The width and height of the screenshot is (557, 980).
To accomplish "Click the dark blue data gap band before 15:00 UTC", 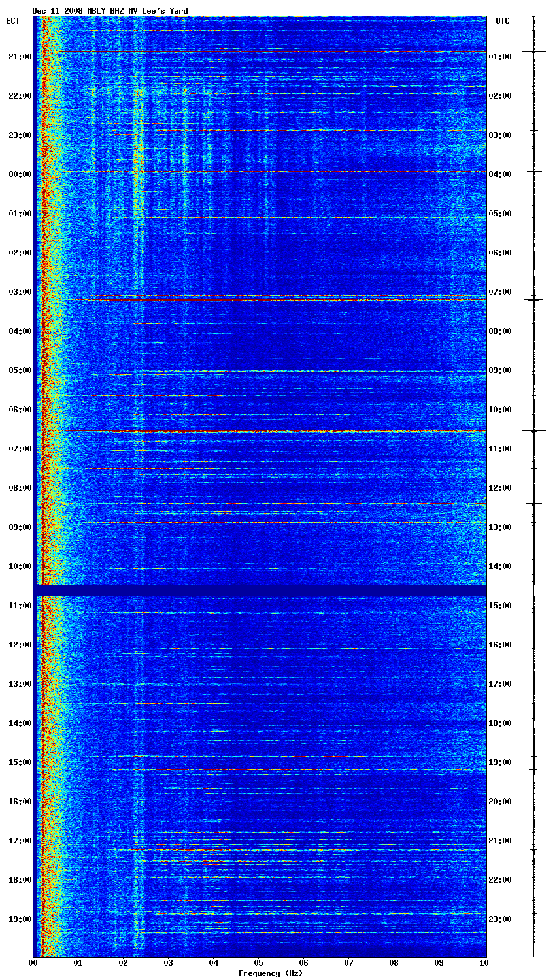I will coord(260,590).
